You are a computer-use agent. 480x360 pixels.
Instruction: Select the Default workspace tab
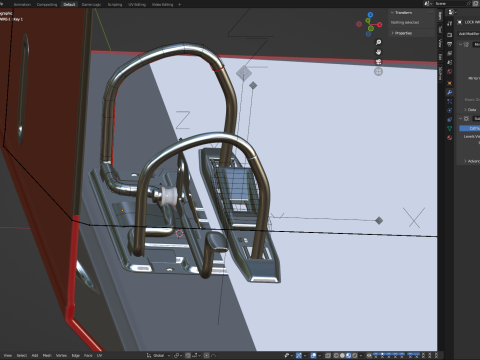[69, 4]
